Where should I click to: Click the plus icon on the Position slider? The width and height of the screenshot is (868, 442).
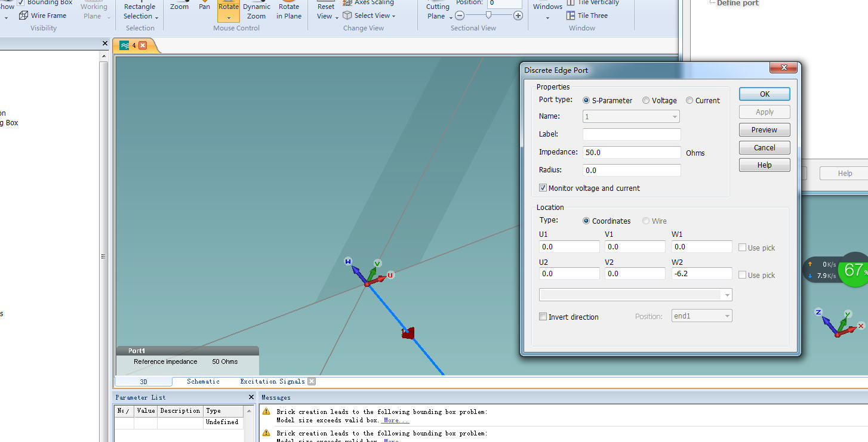point(518,16)
